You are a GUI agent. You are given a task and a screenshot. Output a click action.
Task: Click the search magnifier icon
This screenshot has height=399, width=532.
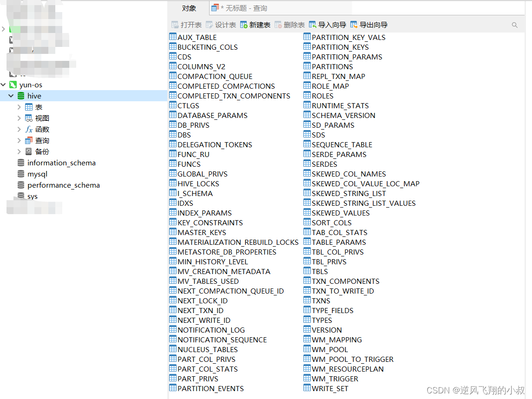(x=515, y=25)
